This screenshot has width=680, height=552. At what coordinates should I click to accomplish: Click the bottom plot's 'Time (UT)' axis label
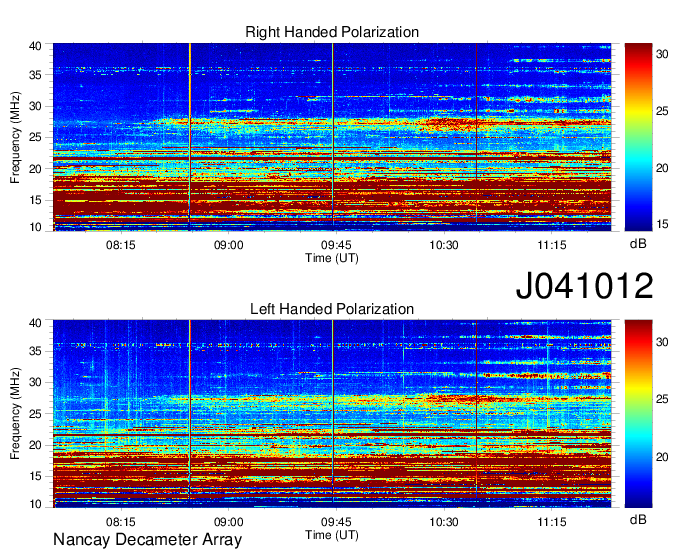point(332,535)
